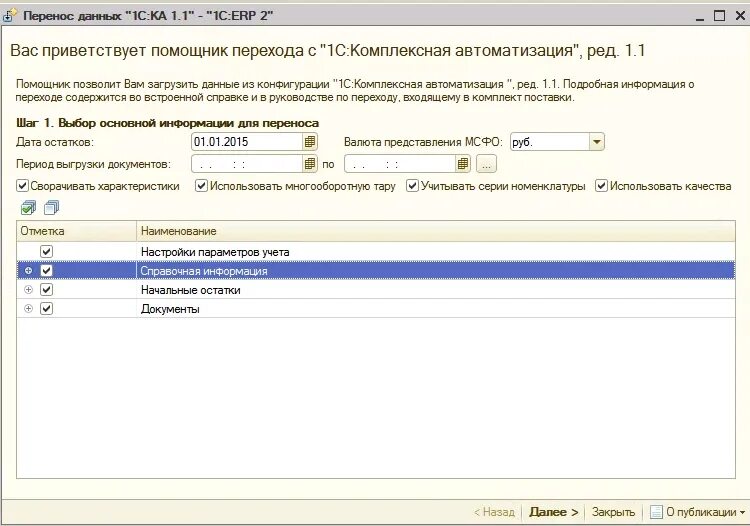Click into Дата остатков date field
The image size is (750, 526).
247,142
